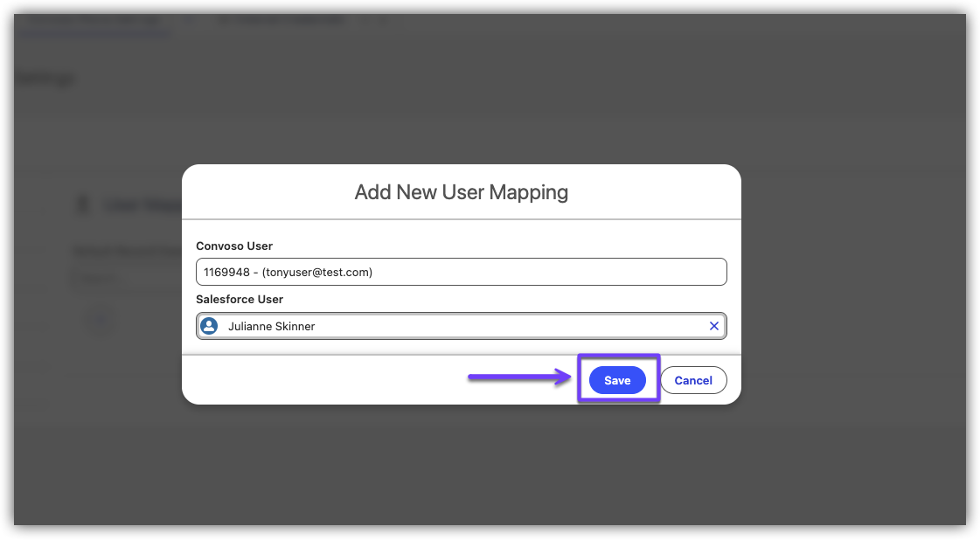Click the purple arrow pointing at Save
The height and width of the screenshot is (540, 980).
pyautogui.click(x=514, y=378)
